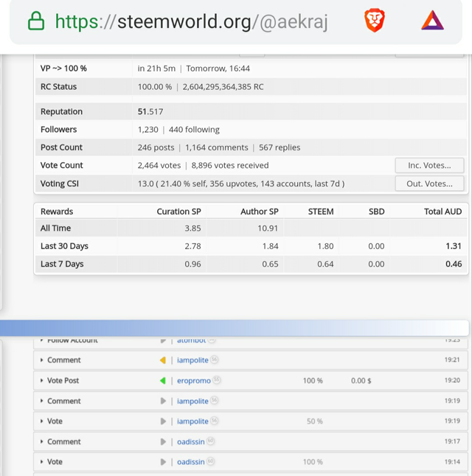
Task: Click reputation badge beside iampolite at 19:21
Action: [215, 360]
